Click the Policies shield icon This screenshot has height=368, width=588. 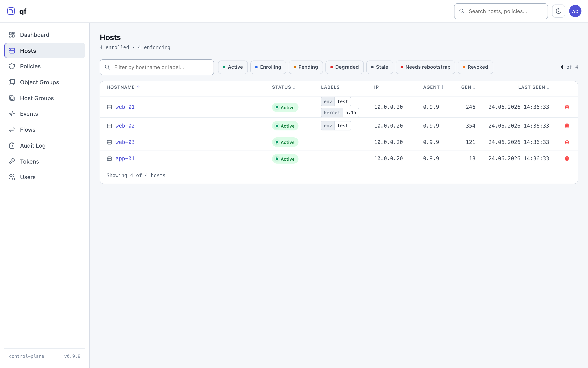coord(12,66)
